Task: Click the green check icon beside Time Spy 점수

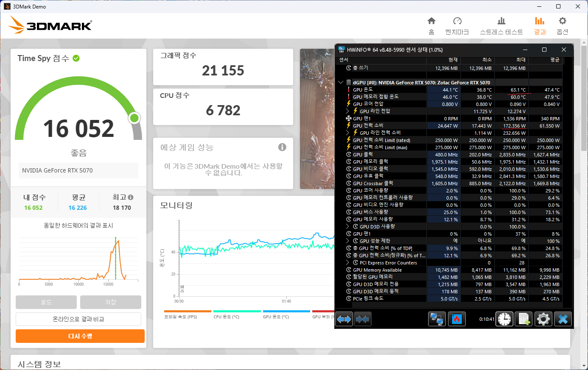Action: 76,58
